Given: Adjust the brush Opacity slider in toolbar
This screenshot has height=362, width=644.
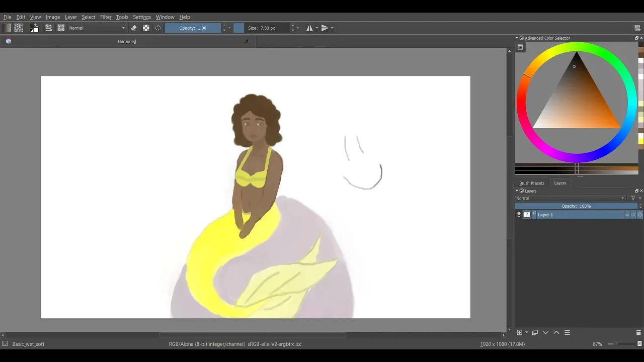Looking at the screenshot, I should click(193, 28).
